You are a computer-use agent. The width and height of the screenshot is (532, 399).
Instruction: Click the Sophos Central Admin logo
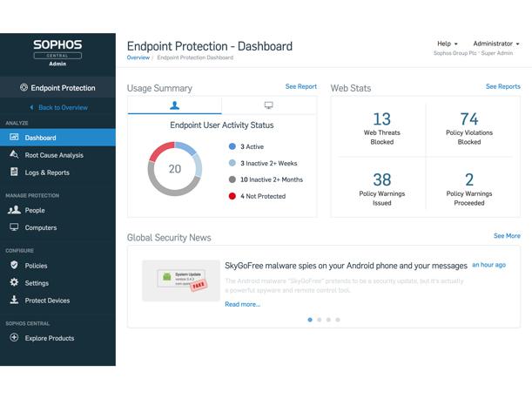57,53
